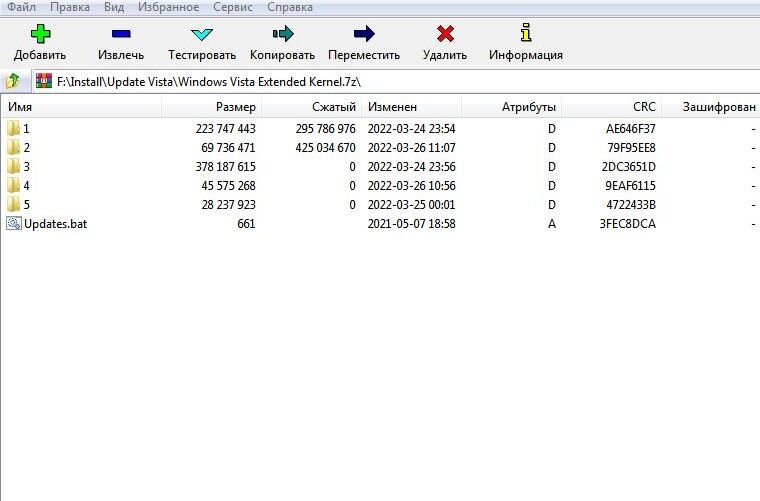Screen dimensions: 760x501
Task: Click the blue minus Извлечь icon
Action: click(x=121, y=33)
